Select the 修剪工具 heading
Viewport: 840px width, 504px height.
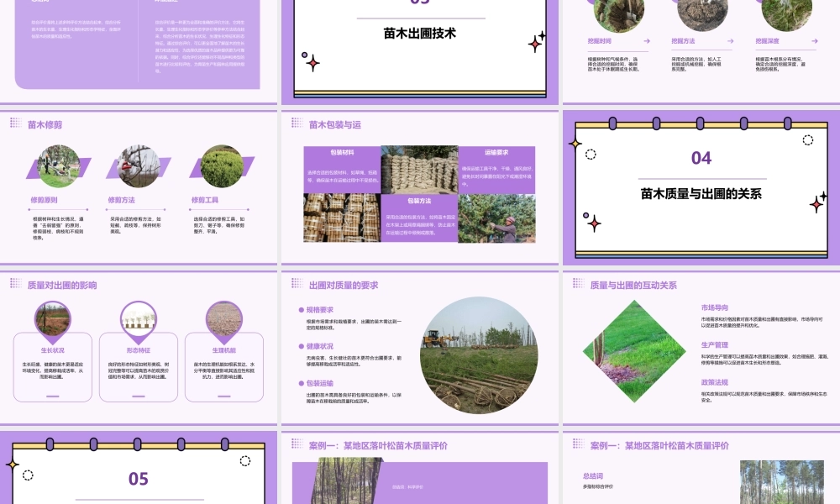205,200
